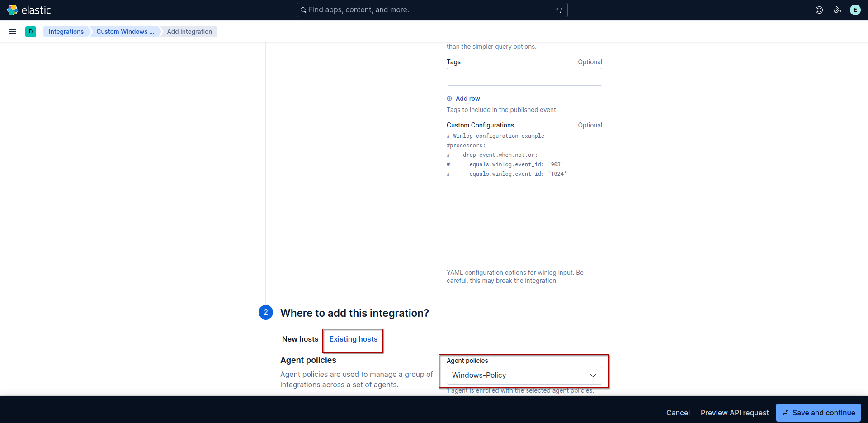Click the search magnifier icon
Image resolution: width=868 pixels, height=423 pixels.
point(303,10)
